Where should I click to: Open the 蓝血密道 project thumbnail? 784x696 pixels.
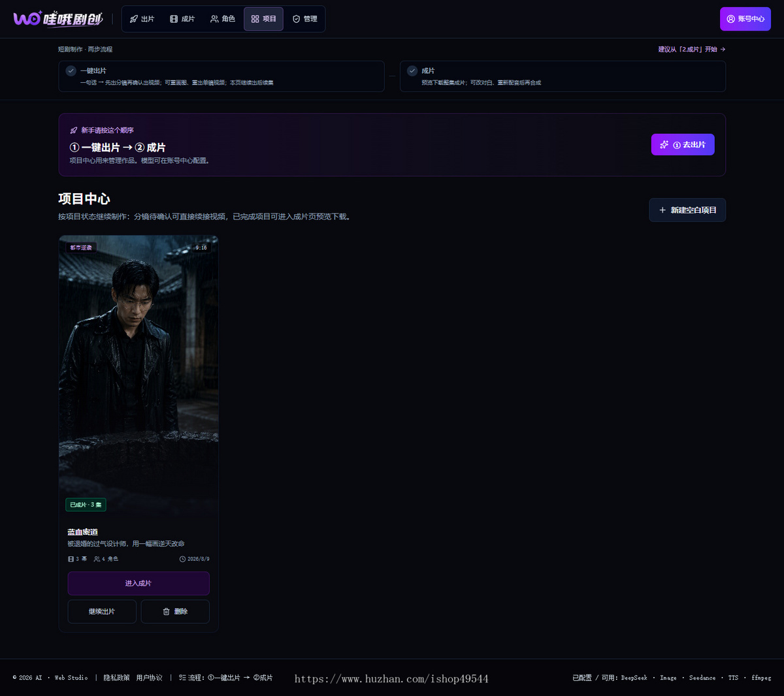139,375
